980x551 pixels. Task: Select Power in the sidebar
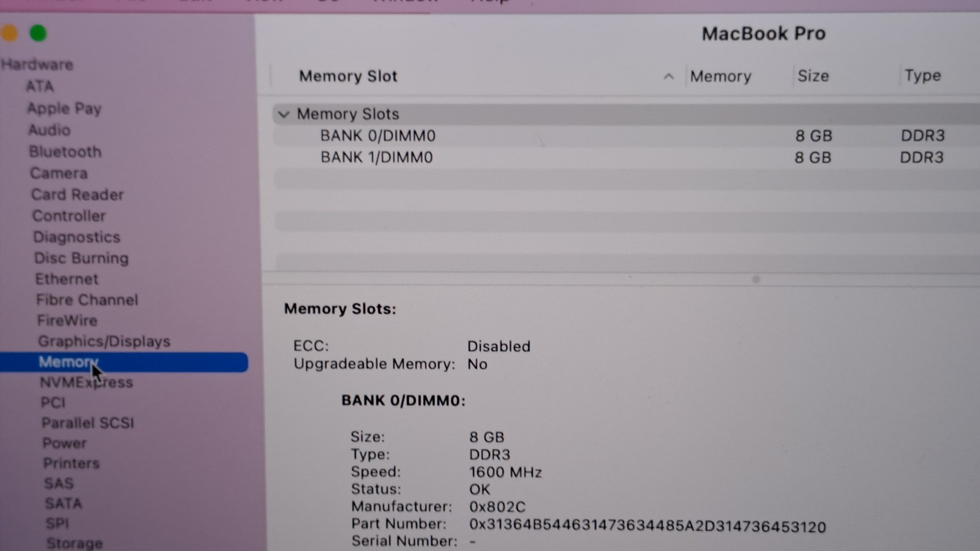[x=64, y=443]
